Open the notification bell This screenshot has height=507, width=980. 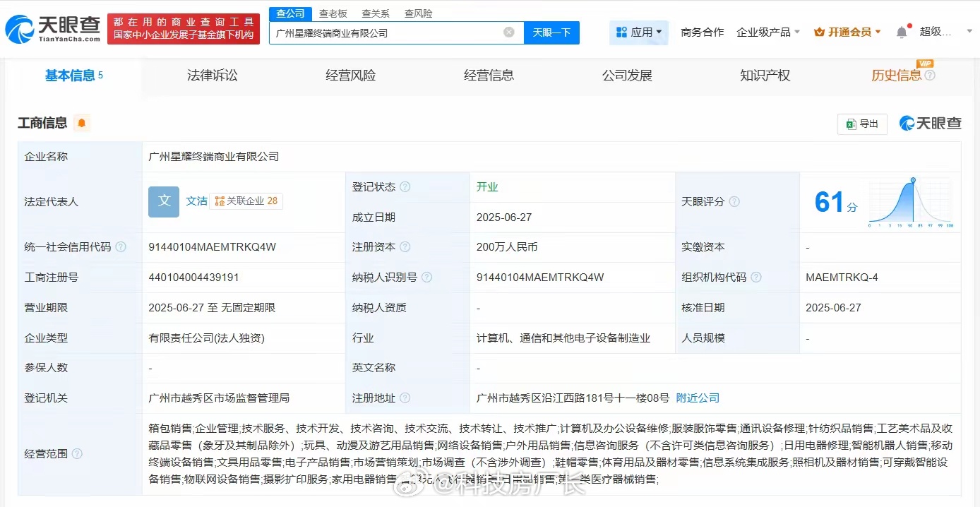click(902, 32)
